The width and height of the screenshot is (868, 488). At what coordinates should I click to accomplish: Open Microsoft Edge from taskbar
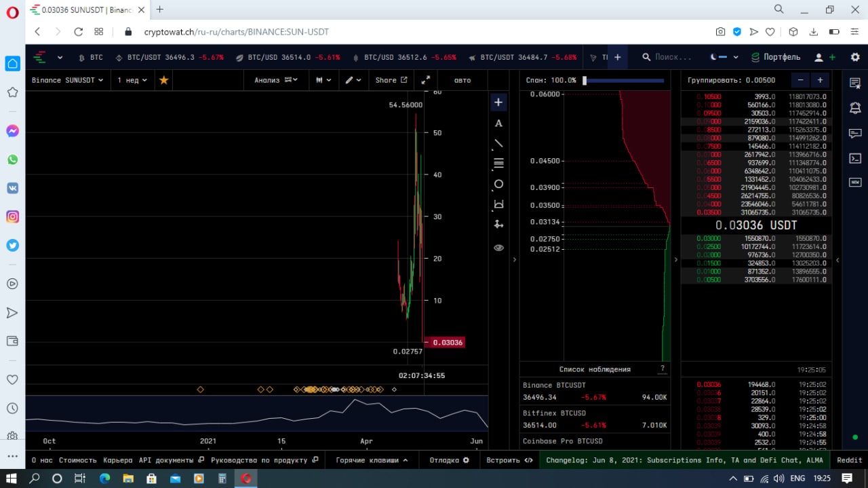104,478
